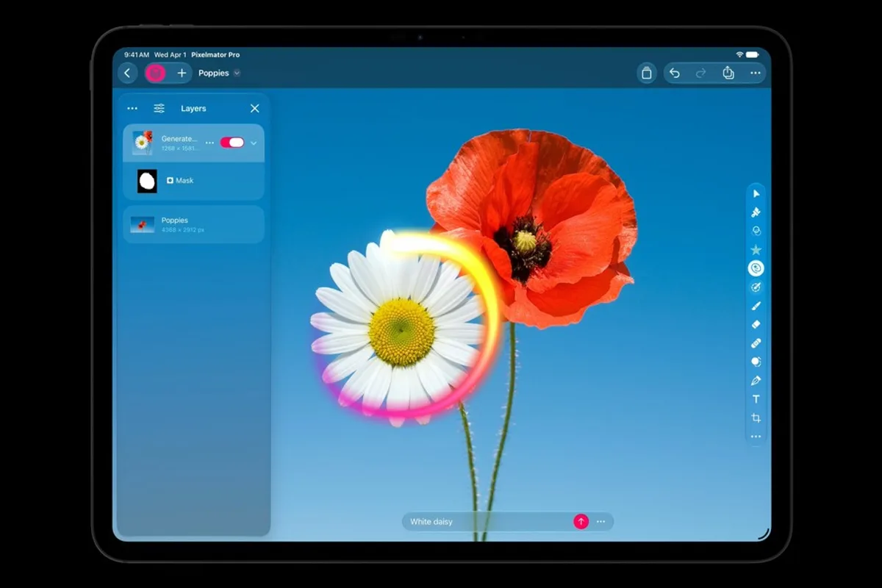882x588 pixels.
Task: Open Generate layer ellipsis options
Action: click(209, 143)
